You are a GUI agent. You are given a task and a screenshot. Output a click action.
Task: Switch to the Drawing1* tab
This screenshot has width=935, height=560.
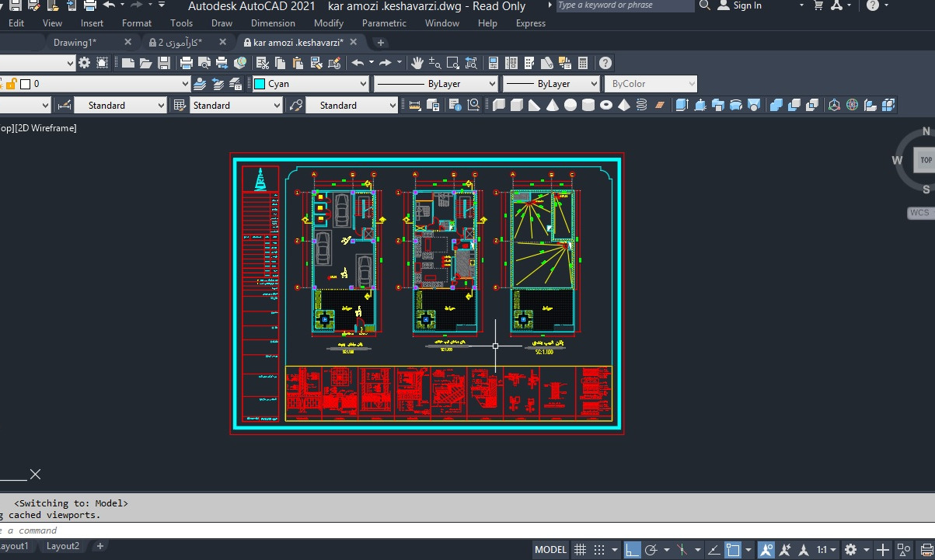pos(75,42)
